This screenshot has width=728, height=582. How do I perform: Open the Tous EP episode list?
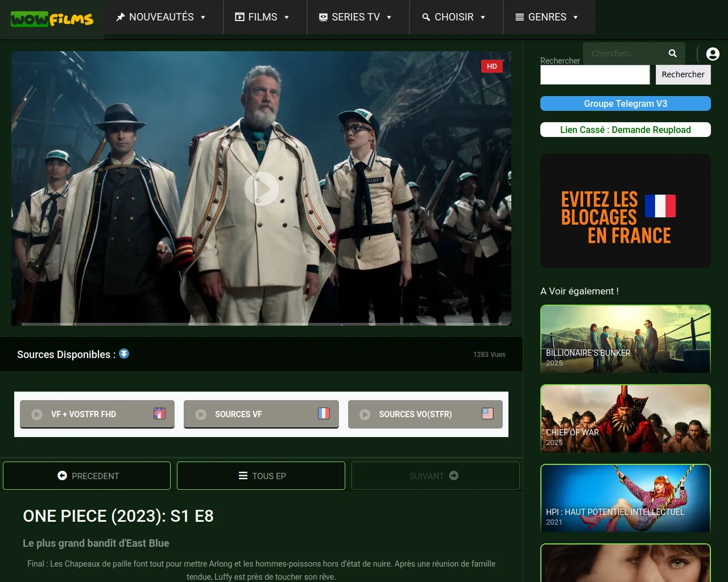pyautogui.click(x=261, y=476)
